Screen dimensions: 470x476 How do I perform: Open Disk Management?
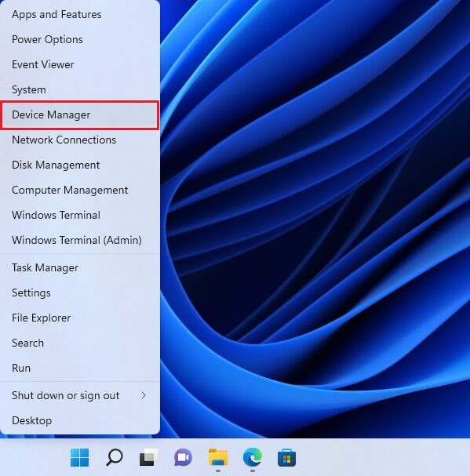[79, 165]
